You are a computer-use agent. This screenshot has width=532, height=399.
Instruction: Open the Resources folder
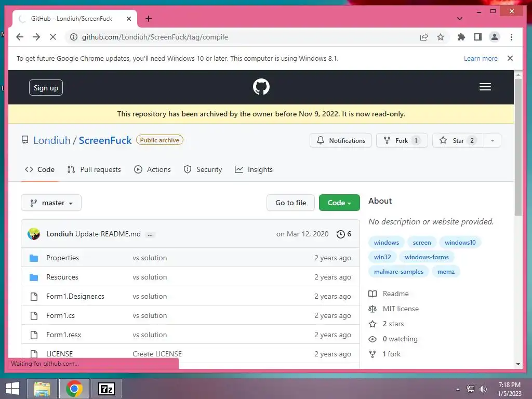(x=62, y=277)
